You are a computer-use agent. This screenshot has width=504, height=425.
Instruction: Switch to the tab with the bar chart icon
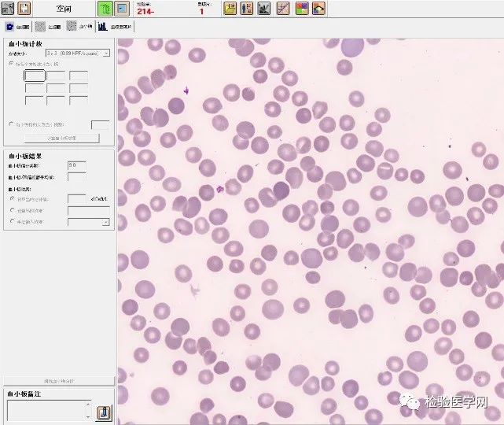tap(116, 26)
